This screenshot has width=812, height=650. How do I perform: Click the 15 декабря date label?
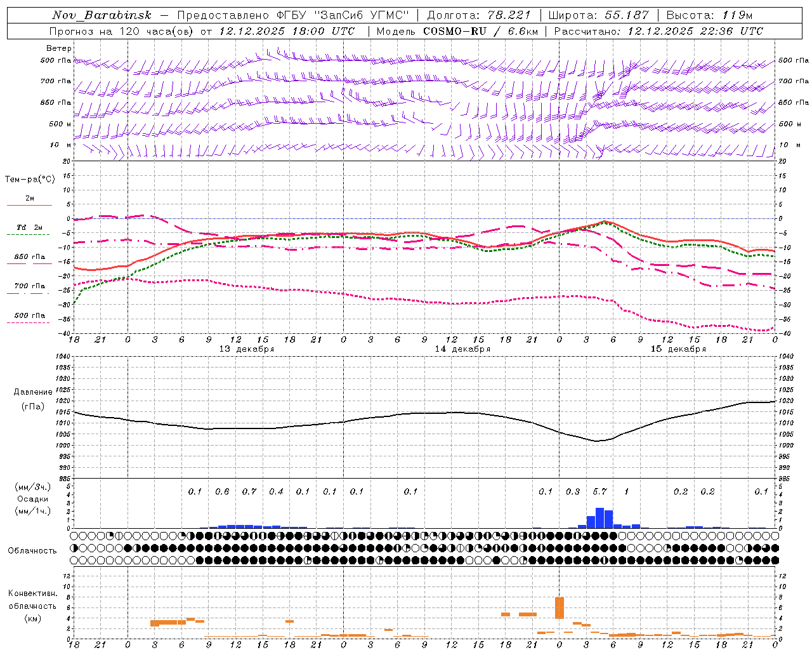tap(678, 349)
